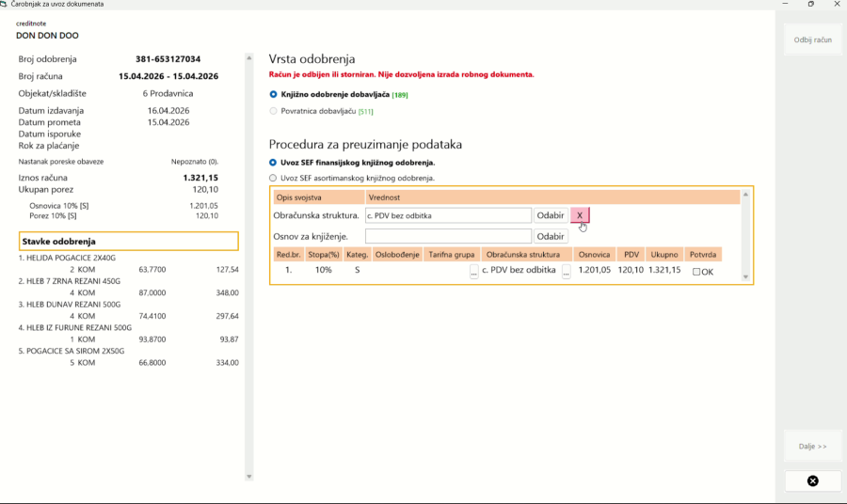
Task: Click item 1. HELIDA POGACICE 2X40G
Action: [x=67, y=258]
